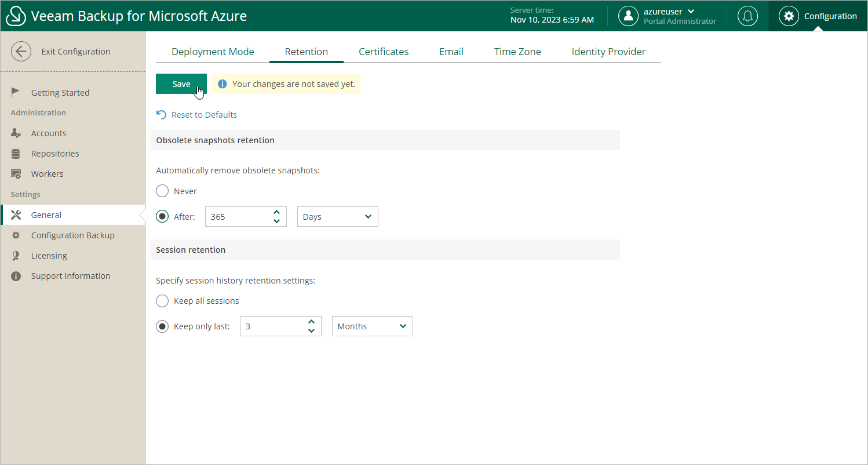The width and height of the screenshot is (868, 465).
Task: Expand the azureuser account menu
Action: (x=669, y=12)
